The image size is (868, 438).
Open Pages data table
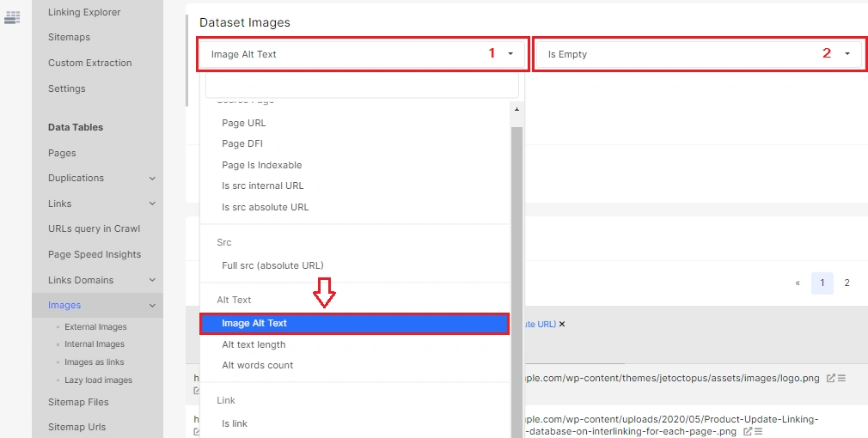point(62,153)
